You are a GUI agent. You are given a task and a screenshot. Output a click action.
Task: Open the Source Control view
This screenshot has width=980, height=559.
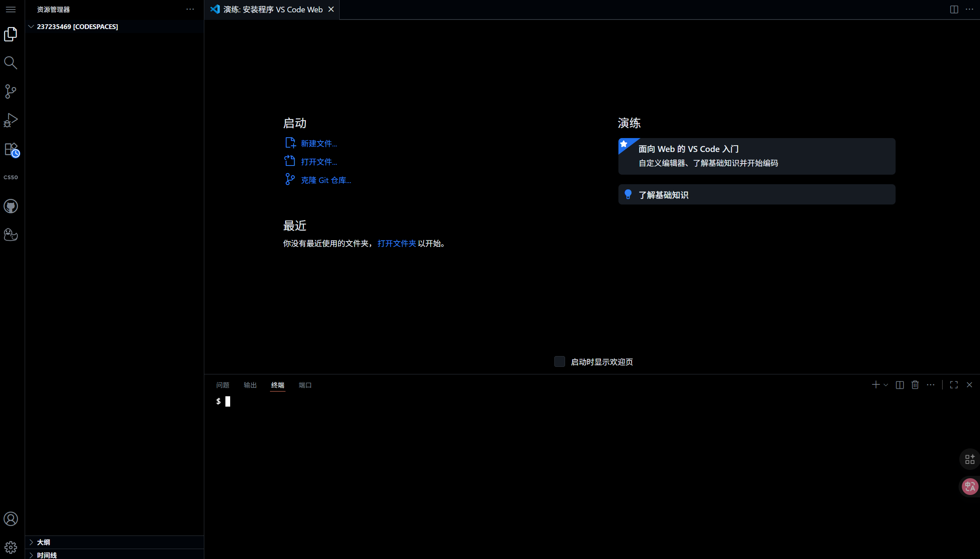[11, 92]
